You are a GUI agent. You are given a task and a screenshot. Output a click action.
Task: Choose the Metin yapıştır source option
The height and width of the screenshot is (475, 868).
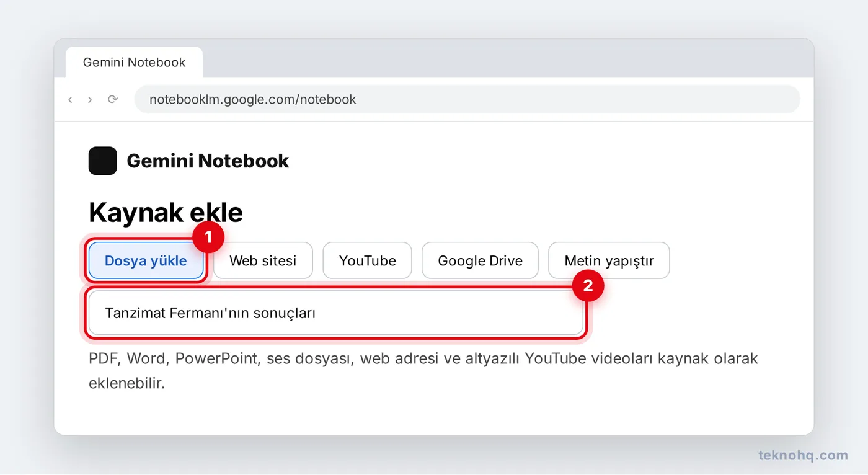pyautogui.click(x=609, y=260)
